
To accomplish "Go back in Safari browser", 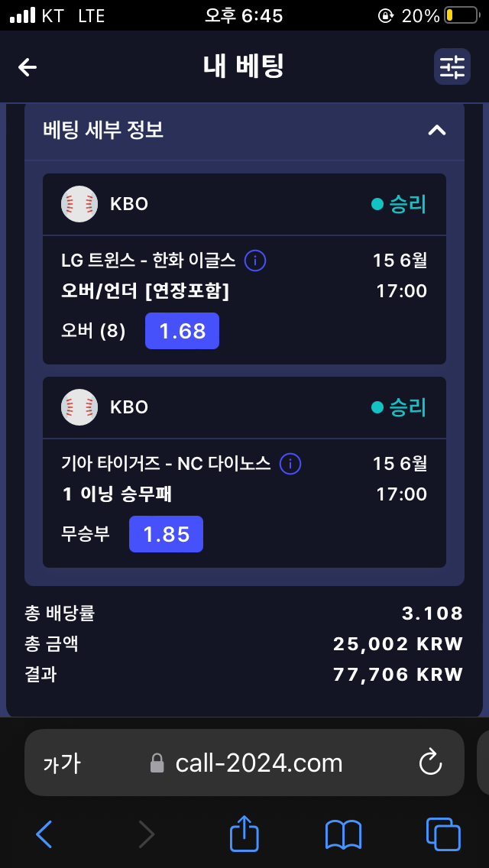I will coord(44,834).
